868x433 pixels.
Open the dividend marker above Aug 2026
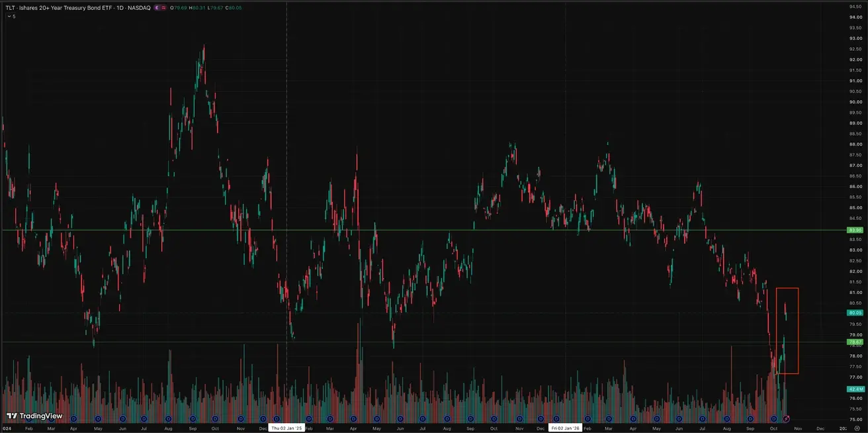[727, 418]
